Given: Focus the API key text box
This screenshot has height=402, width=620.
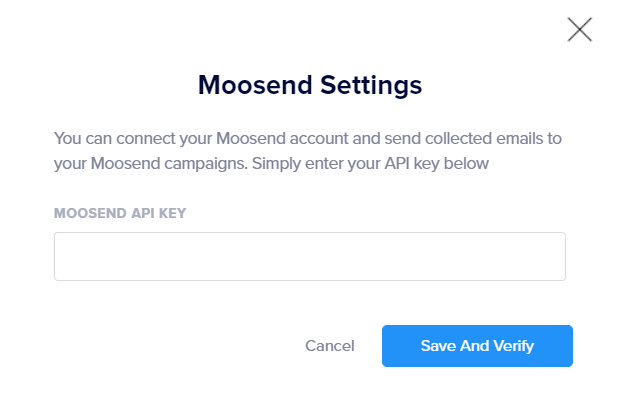Looking at the screenshot, I should click(310, 257).
